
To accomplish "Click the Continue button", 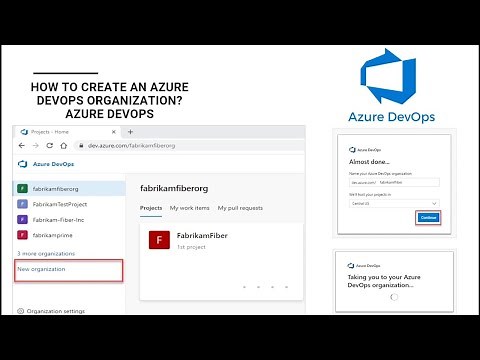I will [428, 218].
